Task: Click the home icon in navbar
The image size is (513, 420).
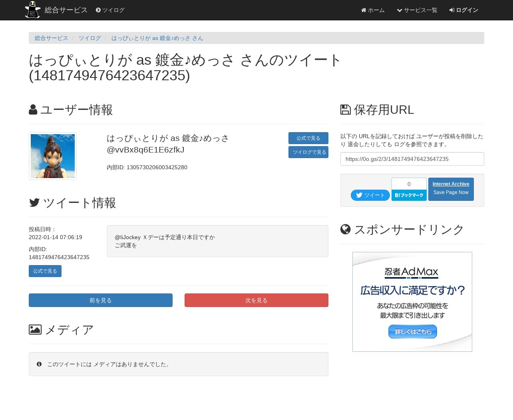Action: (x=364, y=10)
